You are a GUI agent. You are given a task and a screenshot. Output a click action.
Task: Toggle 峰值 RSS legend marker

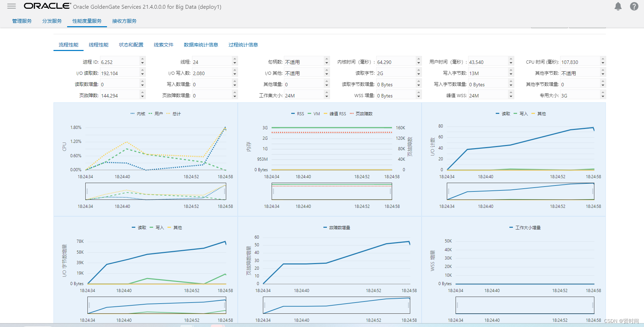pos(335,114)
